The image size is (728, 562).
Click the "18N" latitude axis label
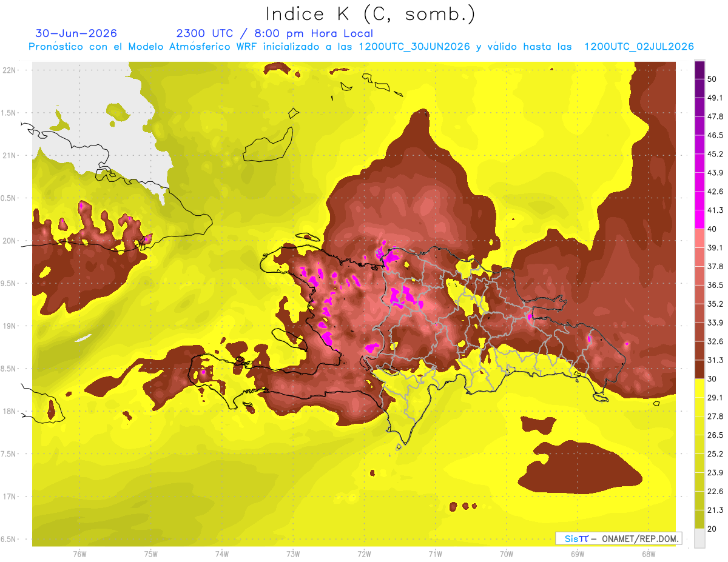(x=10, y=411)
